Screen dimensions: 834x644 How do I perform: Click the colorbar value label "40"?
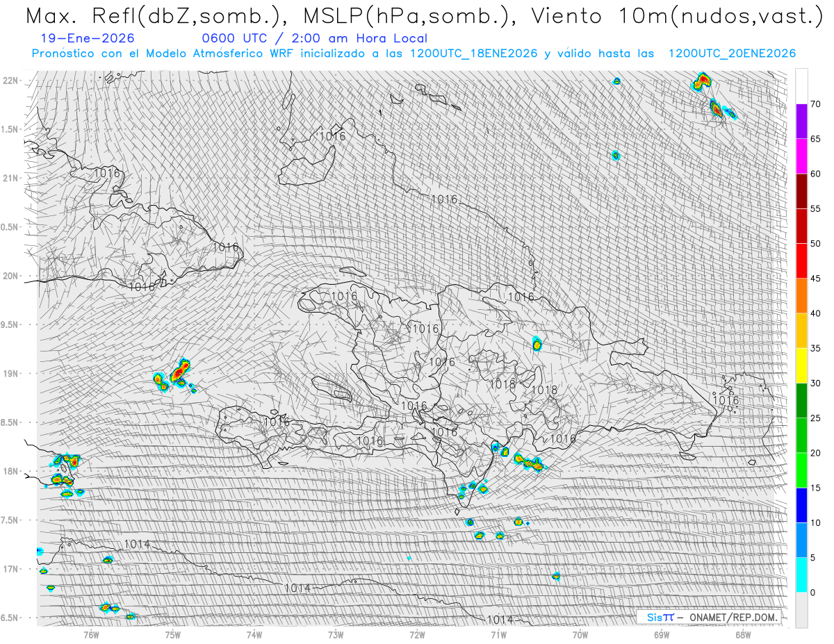point(816,313)
